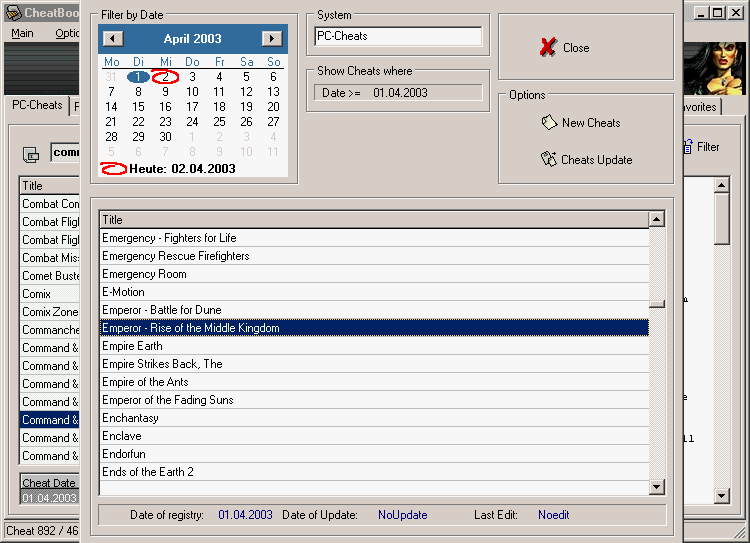This screenshot has width=750, height=543.
Task: Click the Filter icon in background window
Action: (689, 147)
